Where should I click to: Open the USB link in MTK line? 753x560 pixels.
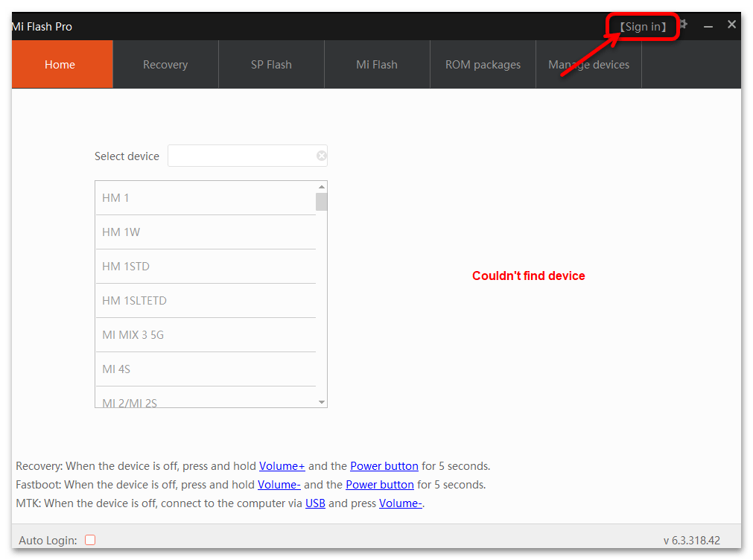coord(316,503)
